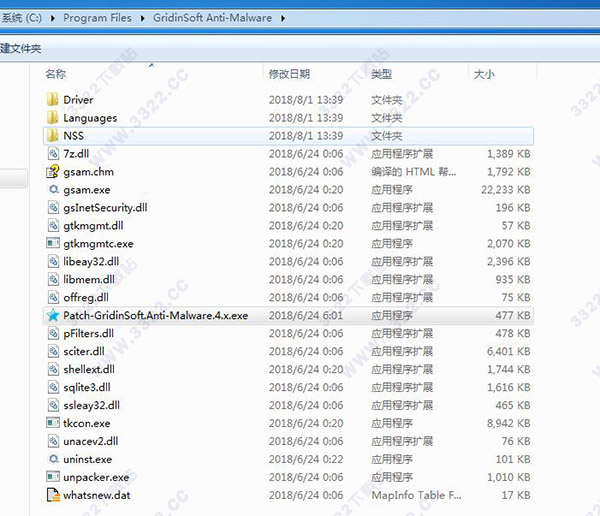Sort by the 名称 column header
Screen dimensions: 600x516
tap(55, 74)
